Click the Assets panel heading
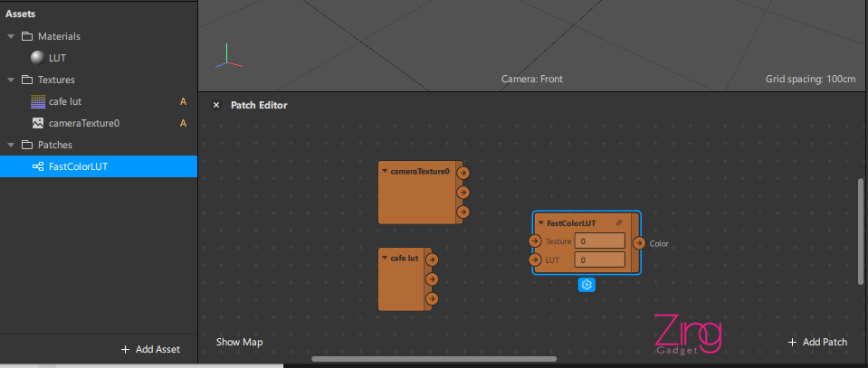The image size is (868, 368). click(21, 14)
